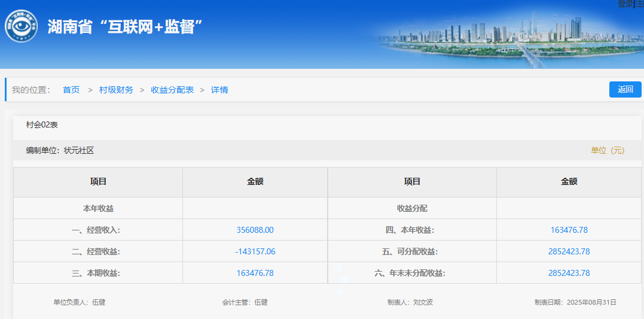Click the 湖南省"互联网+监督" site title
Screen dimensions: 644x319
pos(126,27)
